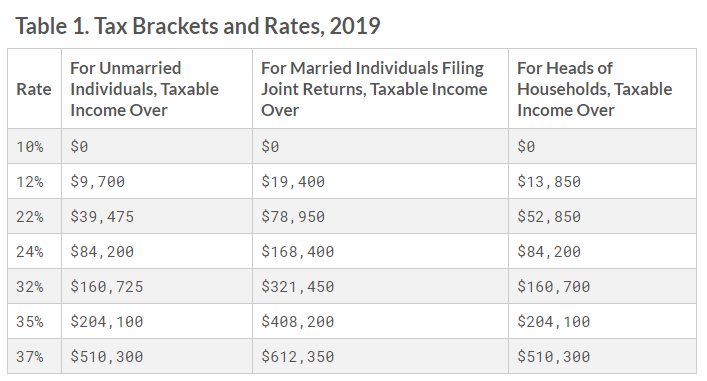Click the $9,700 unmarried threshold cell

157,181
